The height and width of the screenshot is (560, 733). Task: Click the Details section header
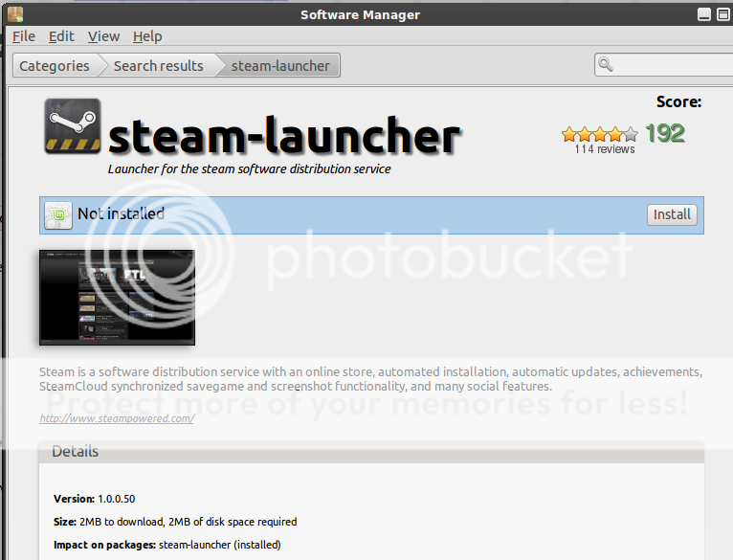pos(371,452)
